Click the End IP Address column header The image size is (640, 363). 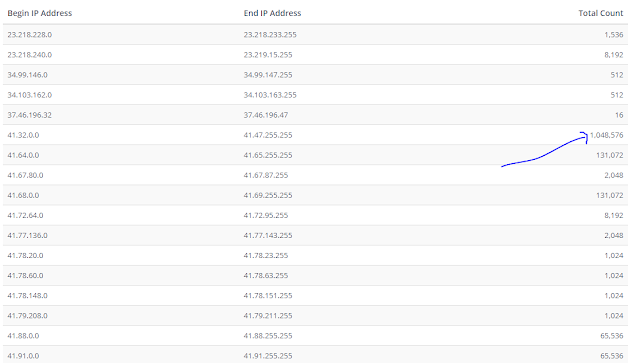[272, 13]
